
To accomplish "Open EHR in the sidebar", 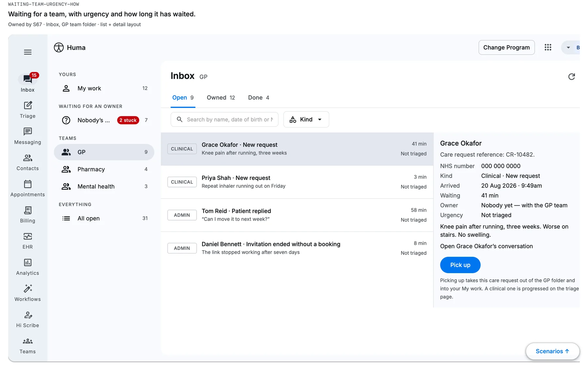I will click(28, 240).
